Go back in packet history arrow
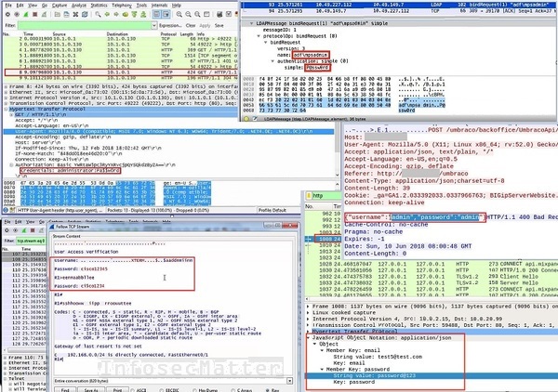Image resolution: width=558 pixels, height=392 pixels. pyautogui.click(x=107, y=14)
